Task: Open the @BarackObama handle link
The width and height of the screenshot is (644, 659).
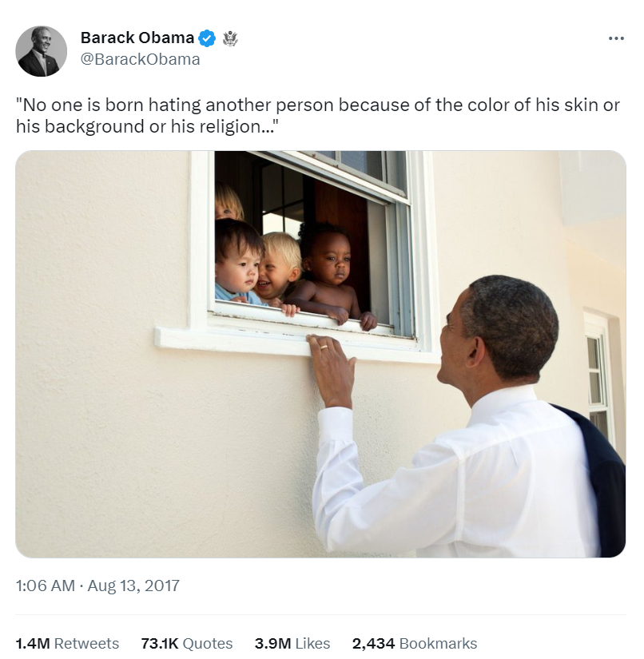Action: 141,59
